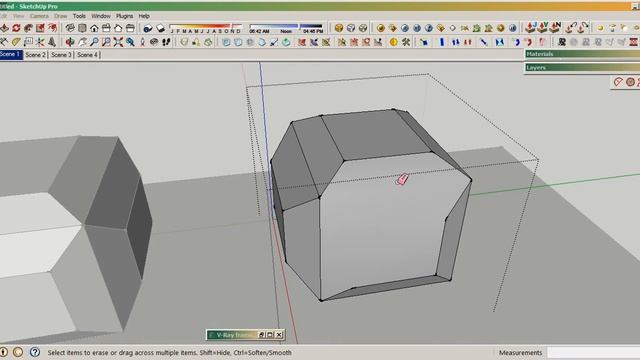
Task: Switch to Left standard view
Action: 130,28
